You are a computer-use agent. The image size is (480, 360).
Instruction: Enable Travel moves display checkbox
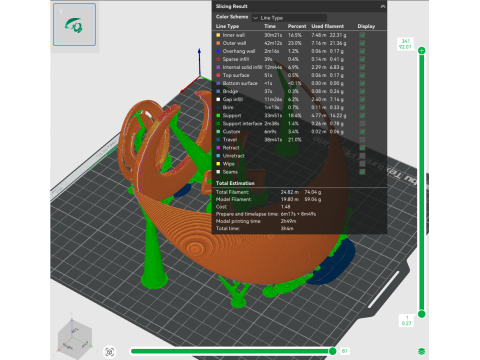click(362, 140)
